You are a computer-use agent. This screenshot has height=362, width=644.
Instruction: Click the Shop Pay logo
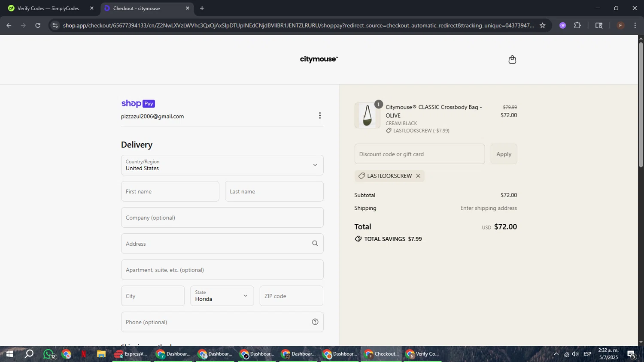(138, 103)
